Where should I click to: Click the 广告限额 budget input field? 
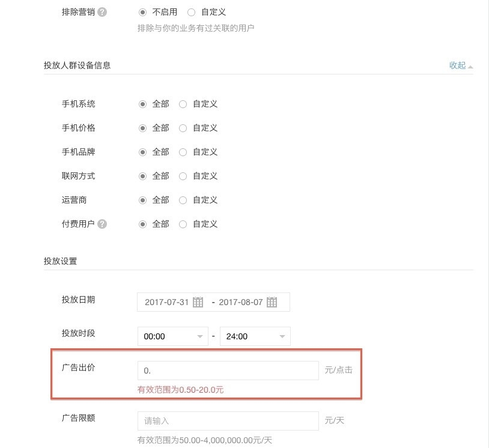pos(228,421)
